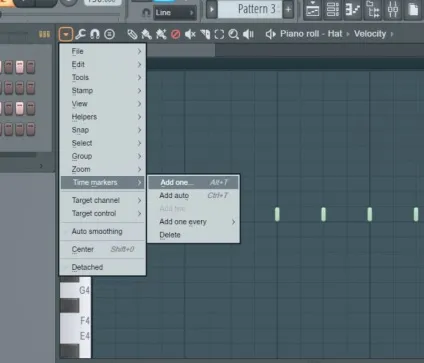The image size is (424, 363).
Task: Click the Time markers menu entry
Action: pyautogui.click(x=103, y=182)
